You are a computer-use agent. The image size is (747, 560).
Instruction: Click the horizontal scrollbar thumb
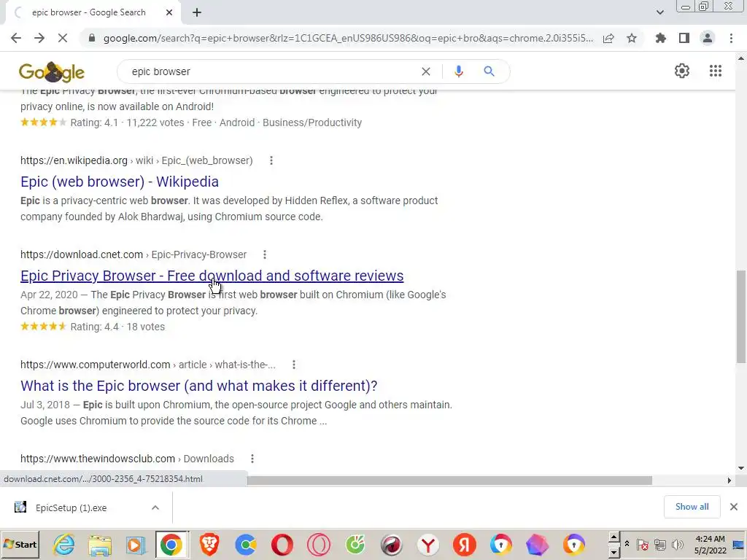click(449, 480)
